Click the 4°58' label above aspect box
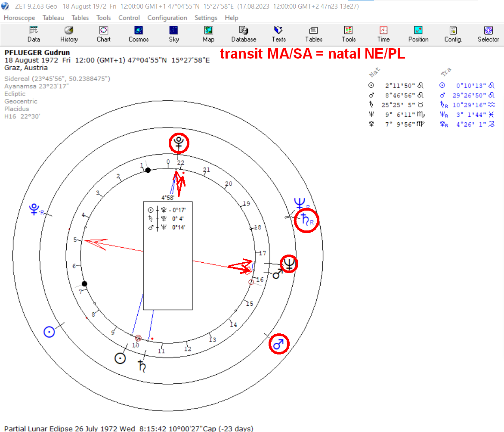This screenshot has width=504, height=432. pyautogui.click(x=168, y=198)
